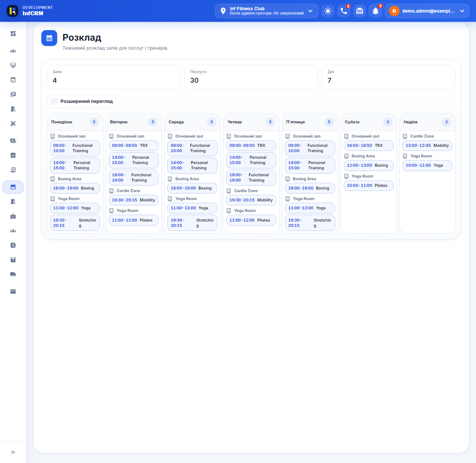This screenshot has height=463, width=476.
Task: Open the phone calls icon with badge 2
Action: tap(344, 11)
